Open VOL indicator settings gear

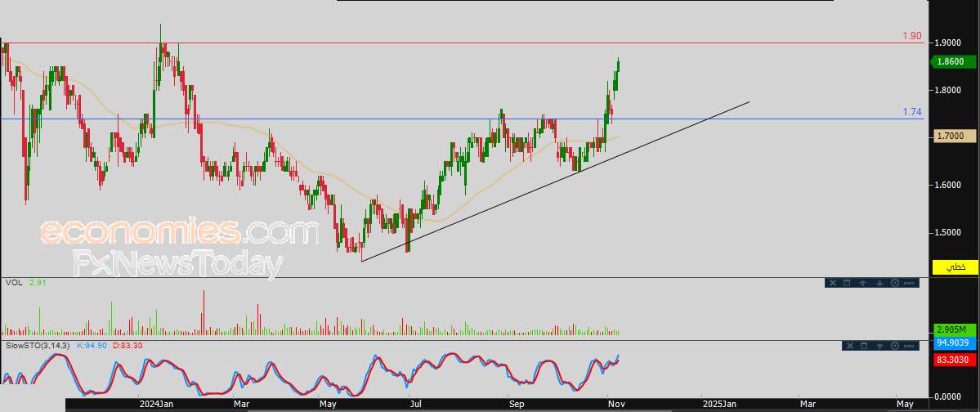[x=895, y=283]
